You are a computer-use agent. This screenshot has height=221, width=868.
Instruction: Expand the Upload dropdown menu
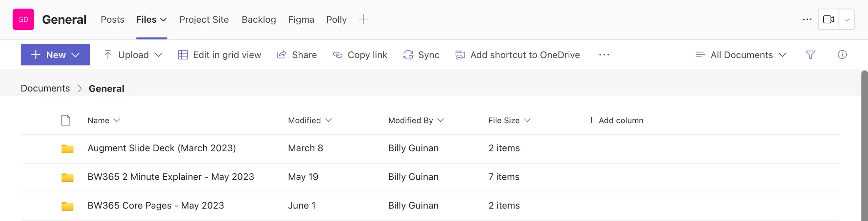[x=158, y=55]
